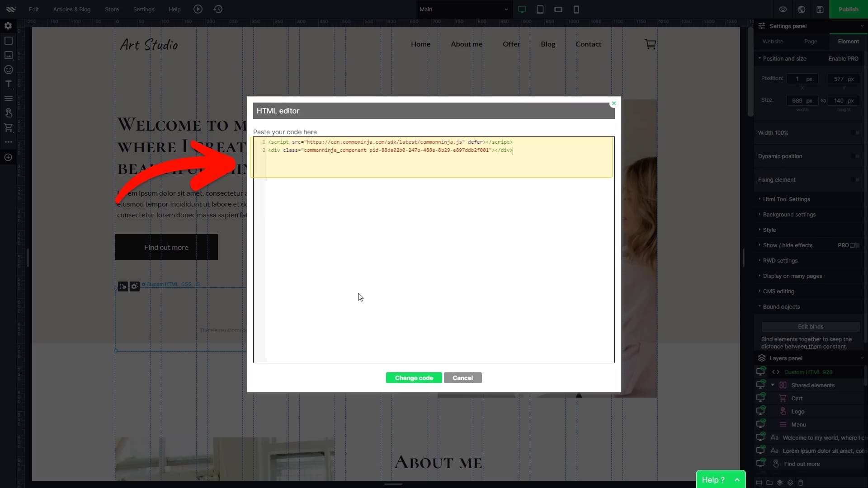Toggle the Show / hide effects PRO switch

(855, 245)
